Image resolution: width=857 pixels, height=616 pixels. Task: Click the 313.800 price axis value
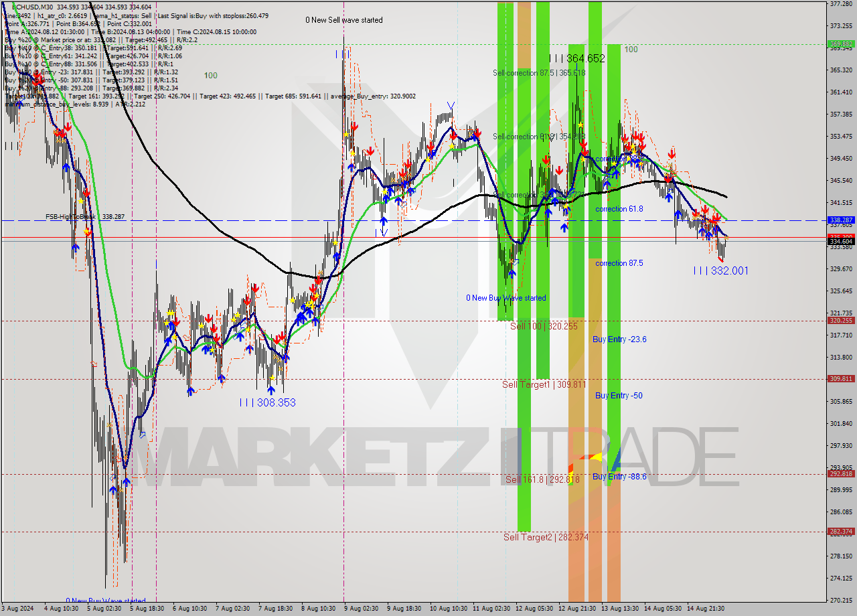(841, 357)
